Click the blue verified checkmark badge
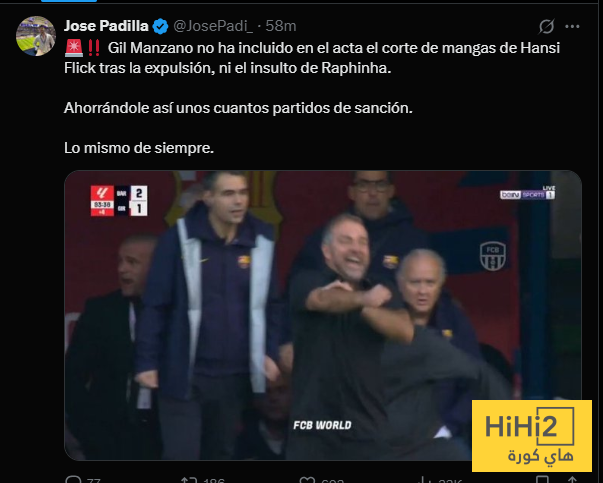 click(x=160, y=26)
